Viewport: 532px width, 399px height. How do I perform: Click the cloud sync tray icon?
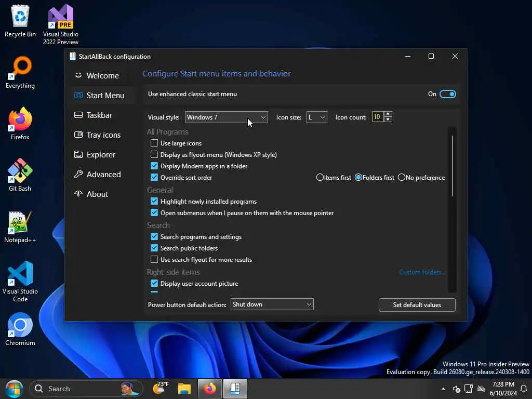[481, 389]
